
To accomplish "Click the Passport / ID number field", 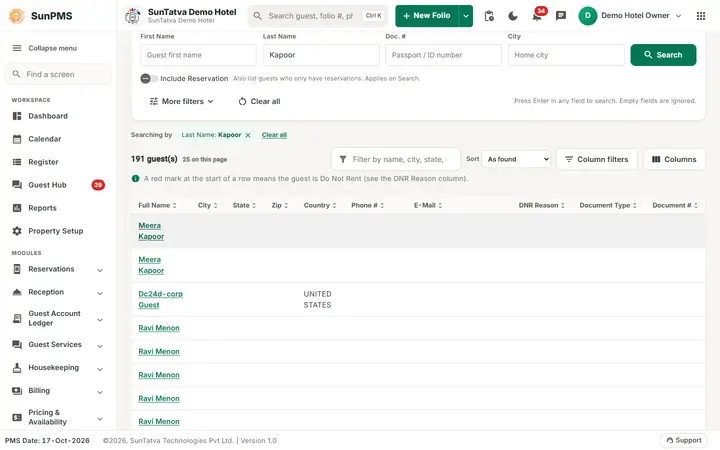I will pyautogui.click(x=444, y=55).
